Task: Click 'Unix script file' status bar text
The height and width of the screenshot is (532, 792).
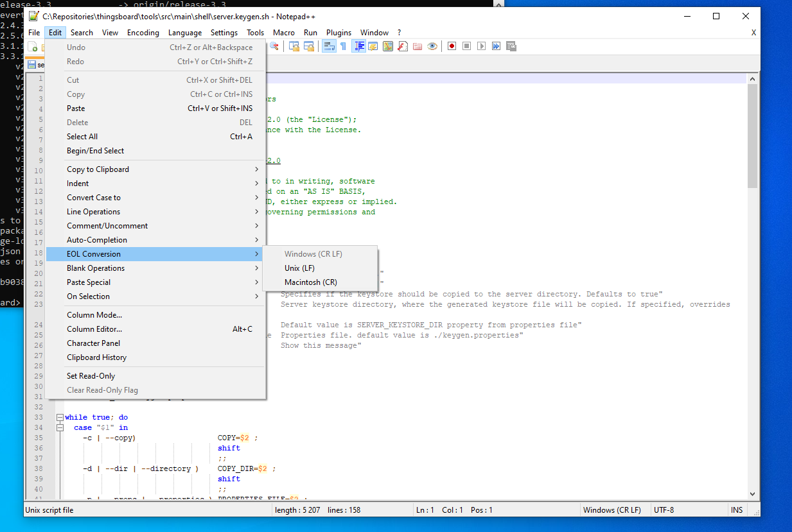Action: click(x=49, y=510)
